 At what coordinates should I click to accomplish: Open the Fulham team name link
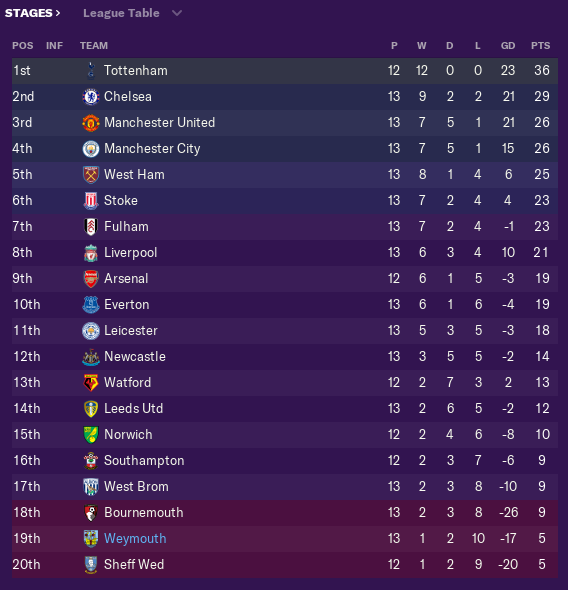pyautogui.click(x=126, y=227)
